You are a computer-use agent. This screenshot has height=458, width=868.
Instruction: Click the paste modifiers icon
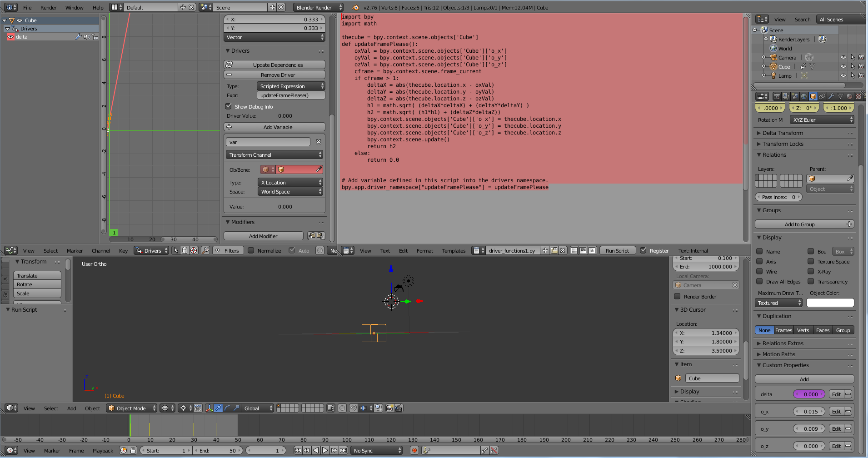tap(320, 236)
